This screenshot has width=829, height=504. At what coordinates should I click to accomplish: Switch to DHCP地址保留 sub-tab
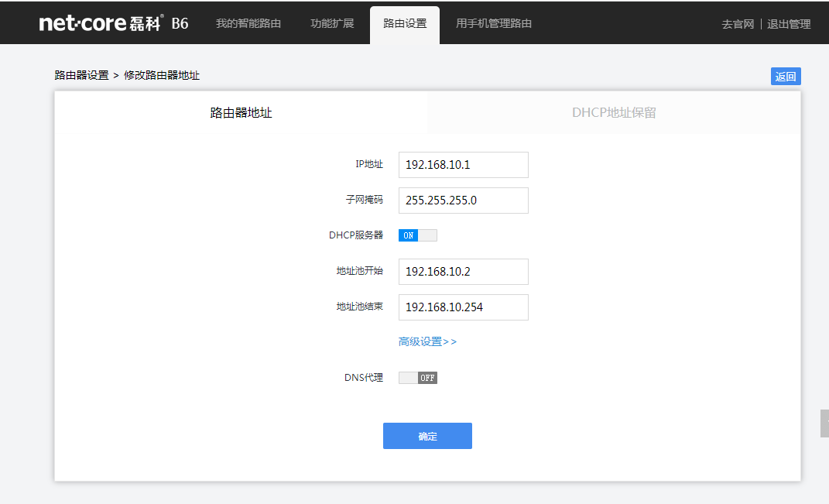614,112
